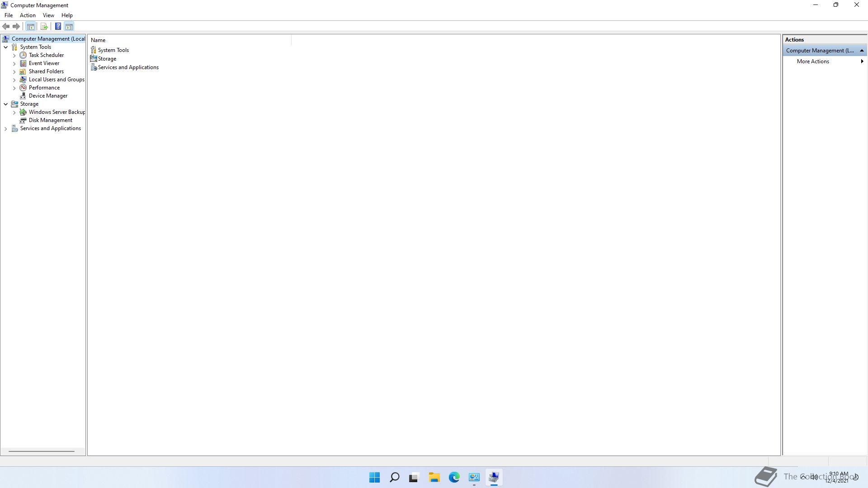
Task: Click the console tree horizontal scrollbar
Action: pos(41,451)
